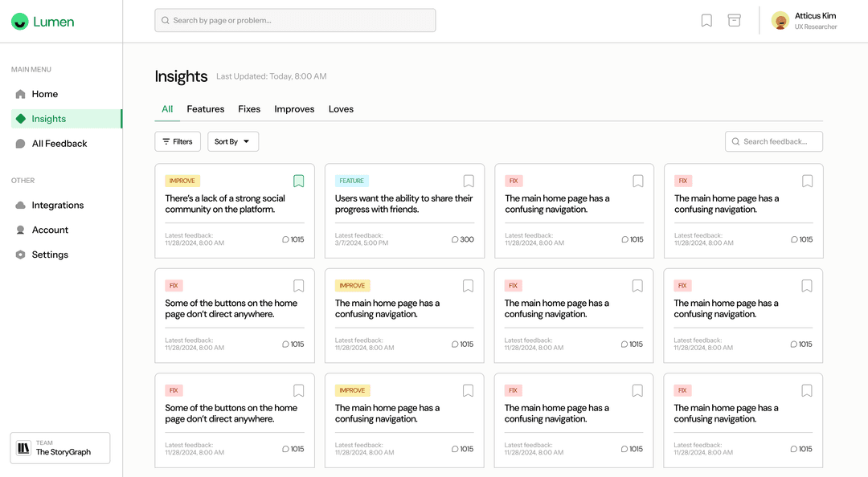Expand Atticus Kim's profile menu
The width and height of the screenshot is (868, 477).
(804, 19)
